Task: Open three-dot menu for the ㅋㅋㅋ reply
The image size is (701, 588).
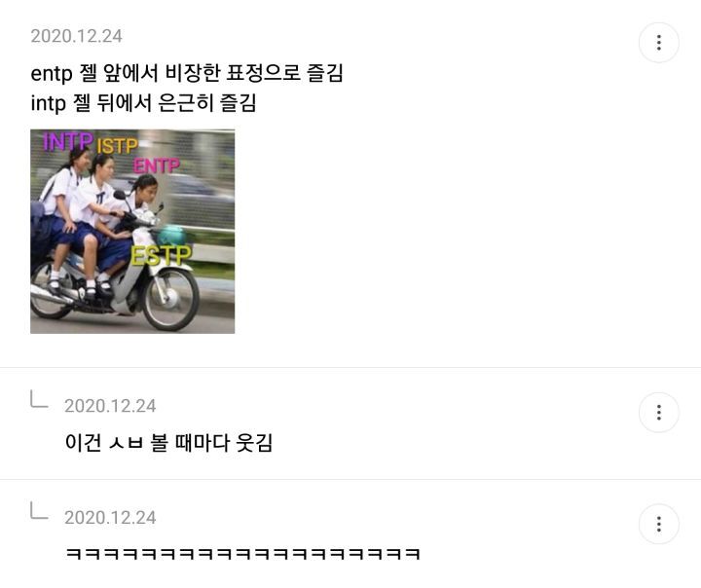Action: (658, 524)
